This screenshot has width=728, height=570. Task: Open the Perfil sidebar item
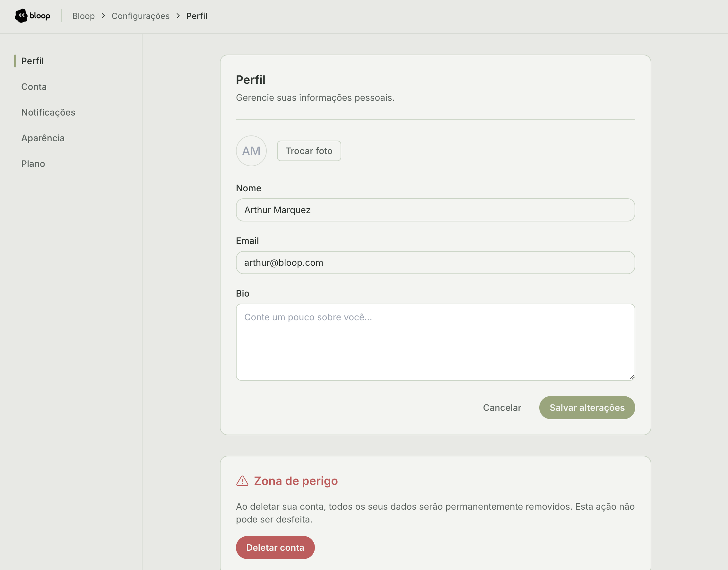point(32,61)
